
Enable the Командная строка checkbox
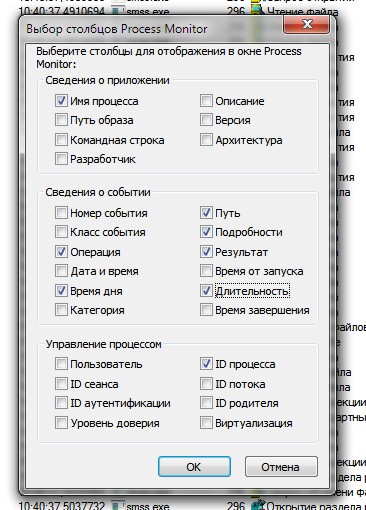click(x=61, y=139)
